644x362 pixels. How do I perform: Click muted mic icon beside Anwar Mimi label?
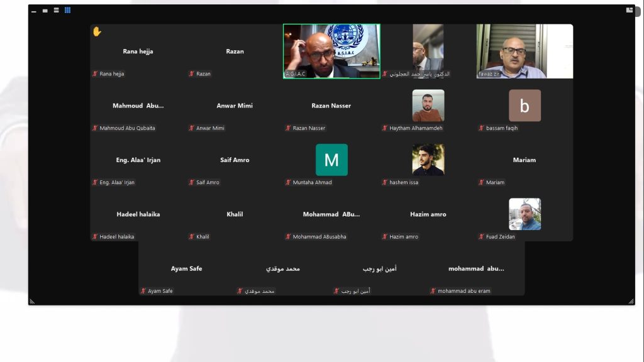pyautogui.click(x=191, y=128)
